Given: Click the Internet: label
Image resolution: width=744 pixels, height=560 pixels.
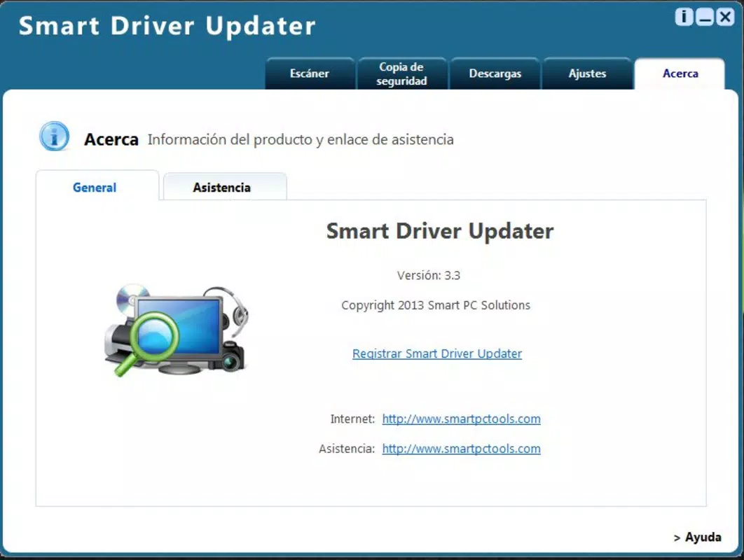Looking at the screenshot, I should point(352,419).
